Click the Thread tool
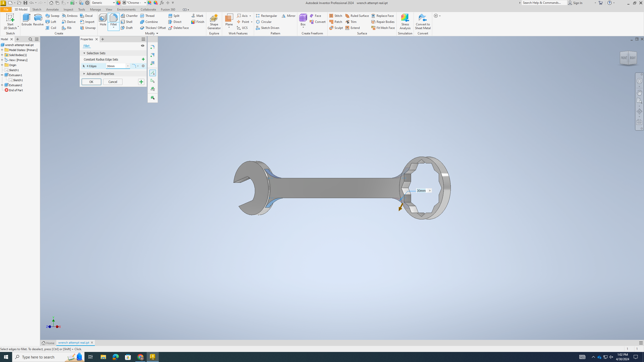Viewport: 644px width, 362px height. [x=147, y=16]
